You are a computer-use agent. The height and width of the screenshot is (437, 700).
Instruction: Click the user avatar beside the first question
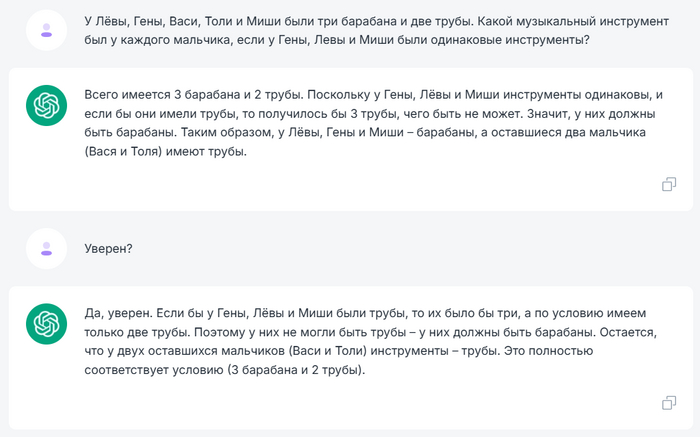click(46, 31)
